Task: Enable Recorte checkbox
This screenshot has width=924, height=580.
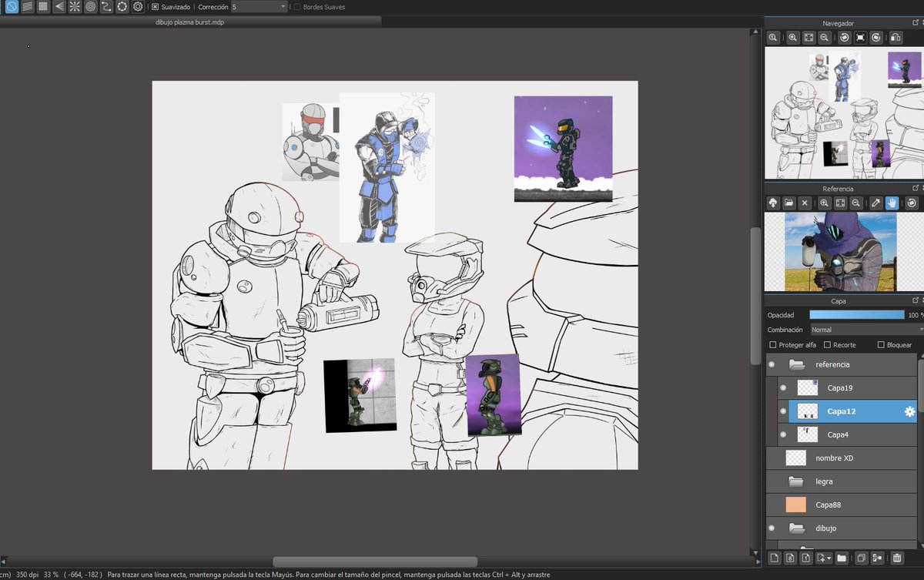Action: click(828, 345)
